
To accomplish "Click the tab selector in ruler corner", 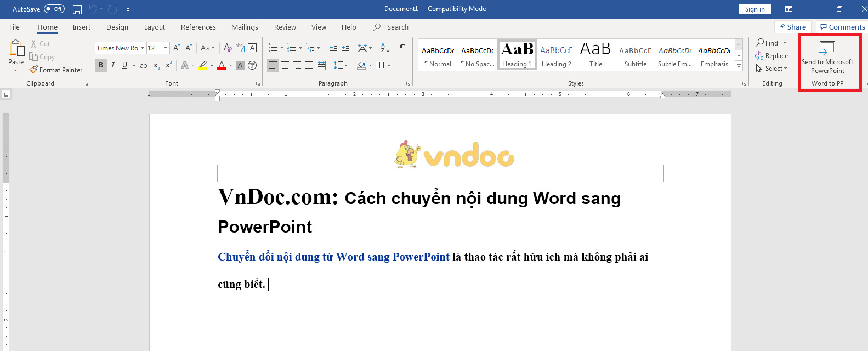I will (6, 94).
